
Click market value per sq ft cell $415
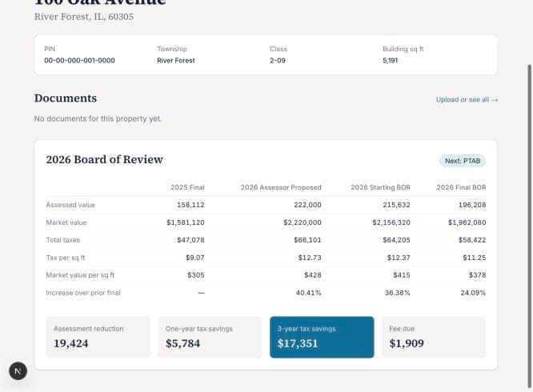tap(402, 275)
